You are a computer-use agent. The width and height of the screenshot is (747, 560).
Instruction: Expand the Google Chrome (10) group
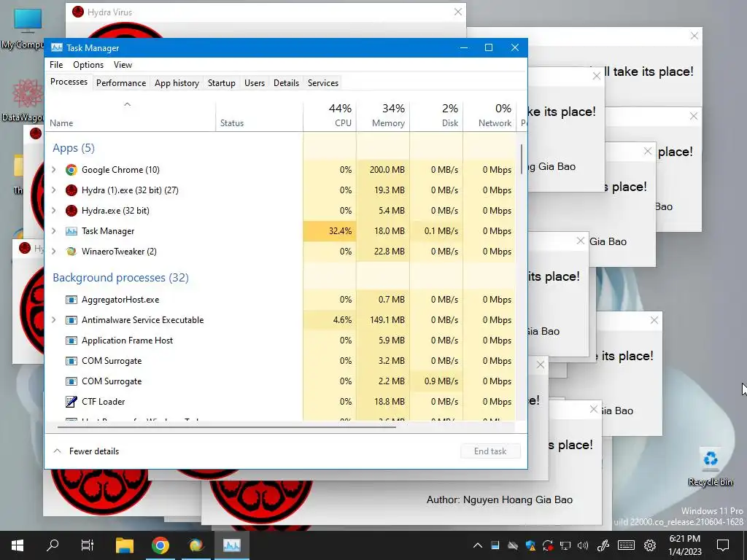pyautogui.click(x=54, y=170)
